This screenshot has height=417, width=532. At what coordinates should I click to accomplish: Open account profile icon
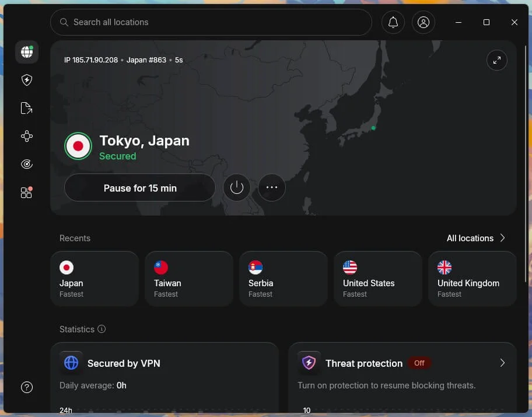pos(423,22)
